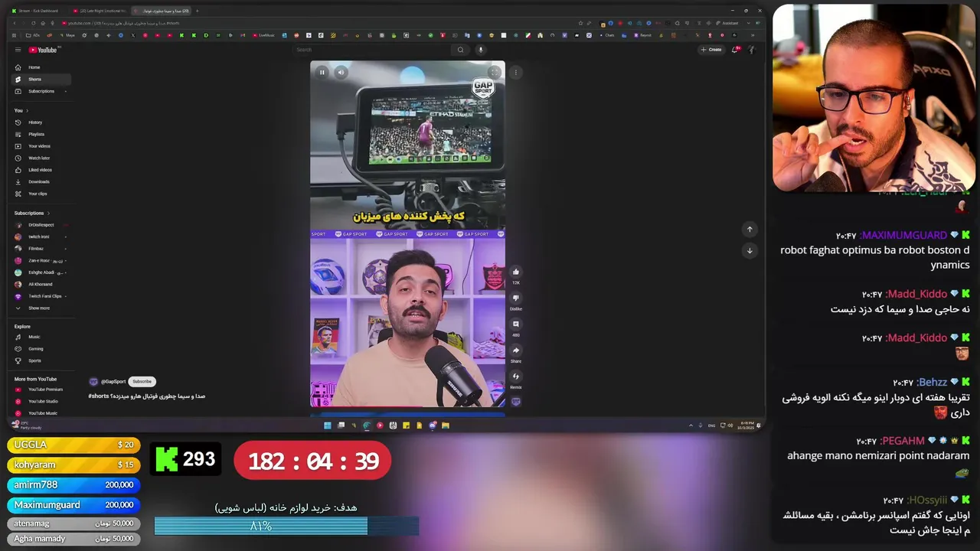This screenshot has height=551, width=980.
Task: Explore Sports category
Action: pyautogui.click(x=41, y=360)
